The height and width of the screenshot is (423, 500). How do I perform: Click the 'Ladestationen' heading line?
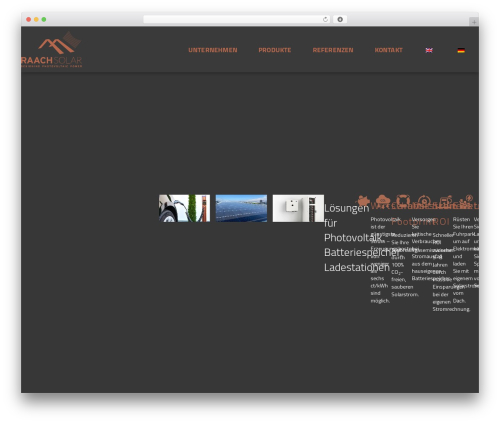357,267
